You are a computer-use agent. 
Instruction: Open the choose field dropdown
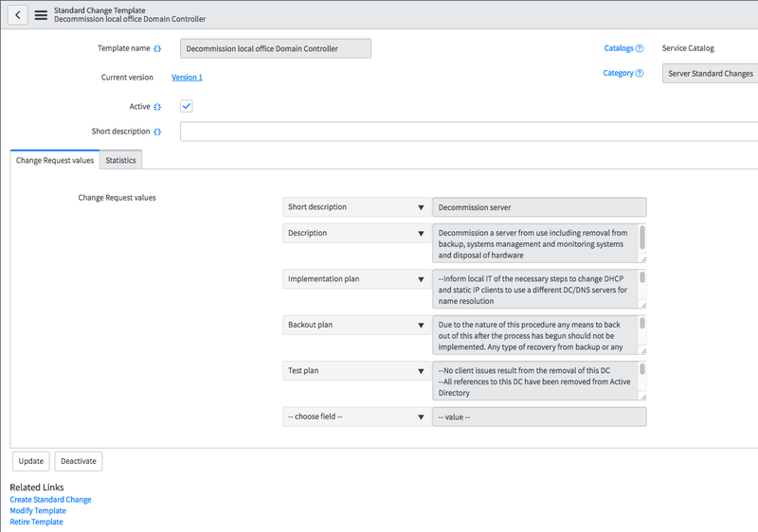[357, 417]
